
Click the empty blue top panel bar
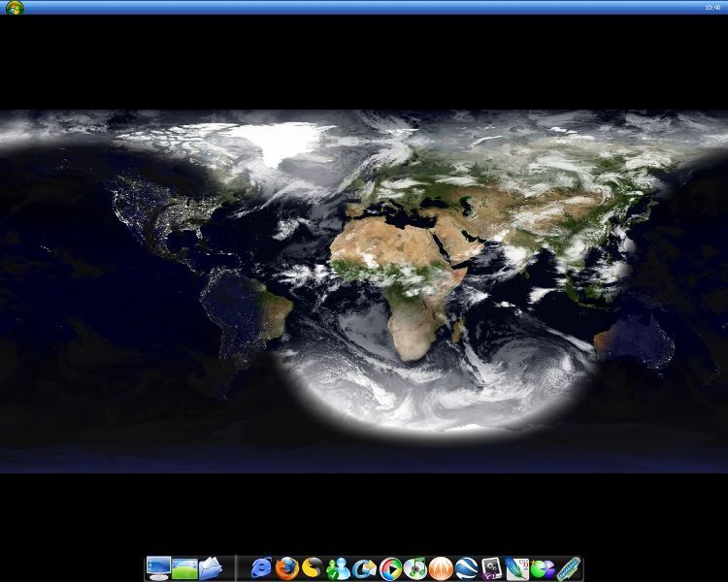click(x=364, y=7)
